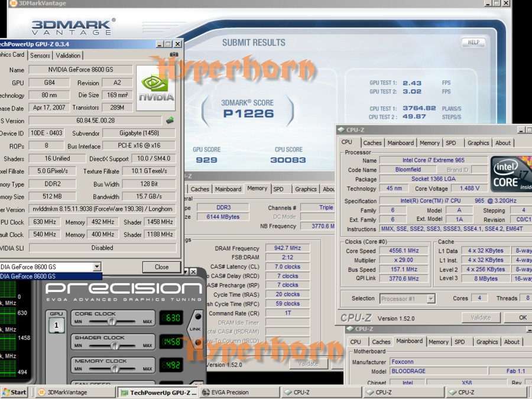Open Caches tab in front CPU-Z window
Viewport: 532px width, 399px height.
click(372, 143)
